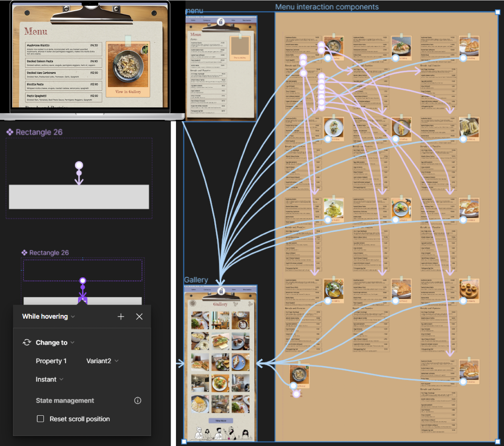Click prototype connection node on top Rectangle 26
The height and width of the screenshot is (446, 504).
(x=79, y=165)
